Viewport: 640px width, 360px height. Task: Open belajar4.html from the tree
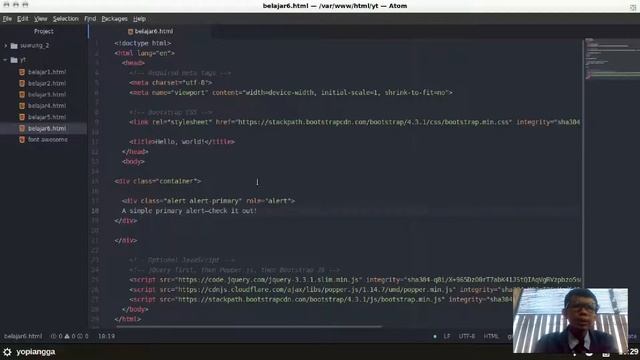[x=47, y=106]
